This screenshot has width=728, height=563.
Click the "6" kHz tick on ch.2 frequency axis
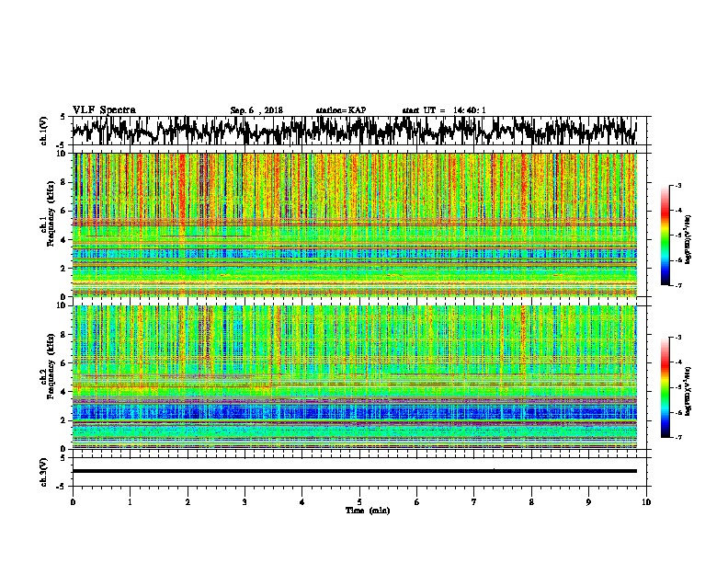click(64, 363)
